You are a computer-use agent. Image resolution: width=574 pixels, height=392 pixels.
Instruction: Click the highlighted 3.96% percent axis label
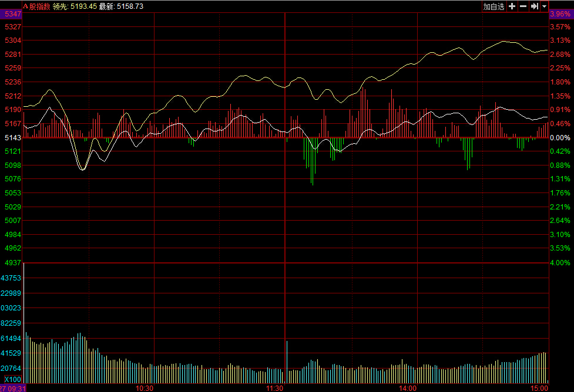coord(560,13)
